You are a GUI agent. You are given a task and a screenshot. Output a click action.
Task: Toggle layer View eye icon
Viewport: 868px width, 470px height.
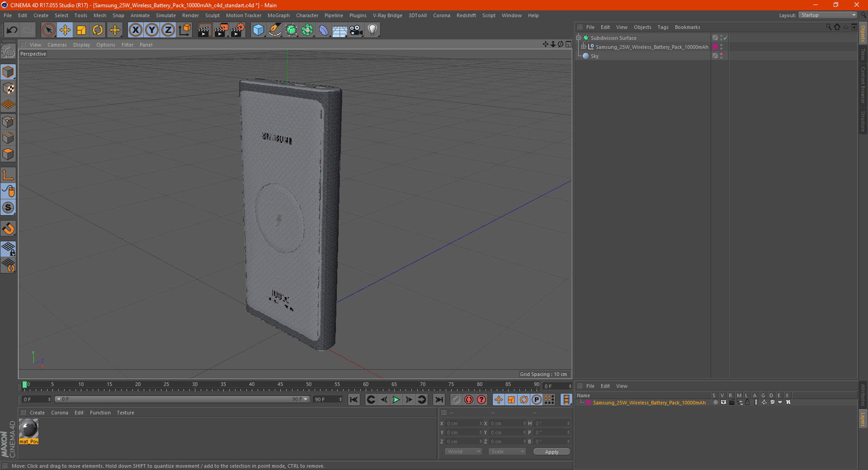(x=723, y=403)
